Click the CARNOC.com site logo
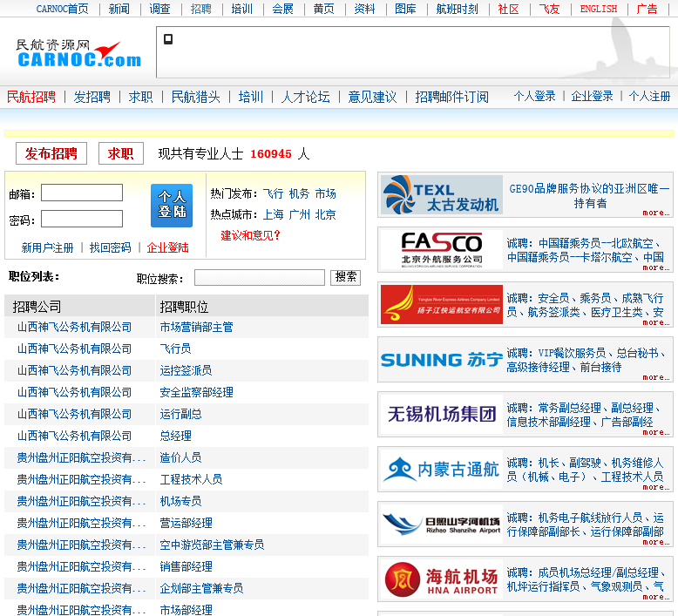 (x=78, y=54)
